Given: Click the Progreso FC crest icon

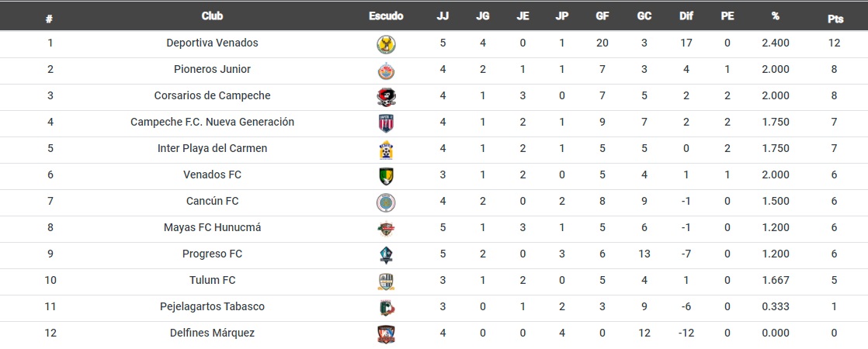Looking at the screenshot, I should [386, 255].
